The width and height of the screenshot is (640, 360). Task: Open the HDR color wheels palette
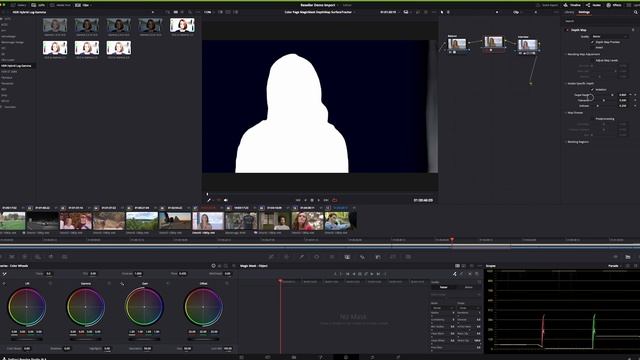[x=38, y=257]
